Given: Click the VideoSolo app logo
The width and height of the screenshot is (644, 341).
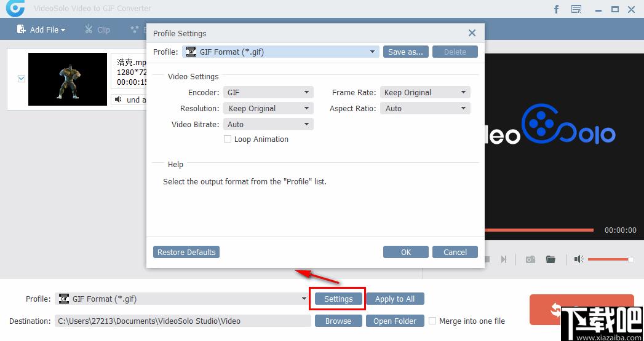Looking at the screenshot, I should point(15,8).
